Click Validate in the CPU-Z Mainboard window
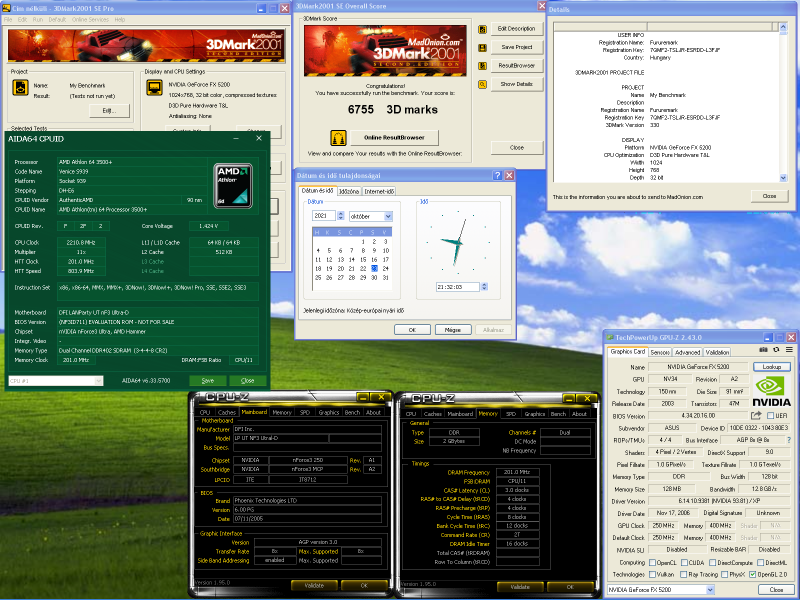 (314, 586)
